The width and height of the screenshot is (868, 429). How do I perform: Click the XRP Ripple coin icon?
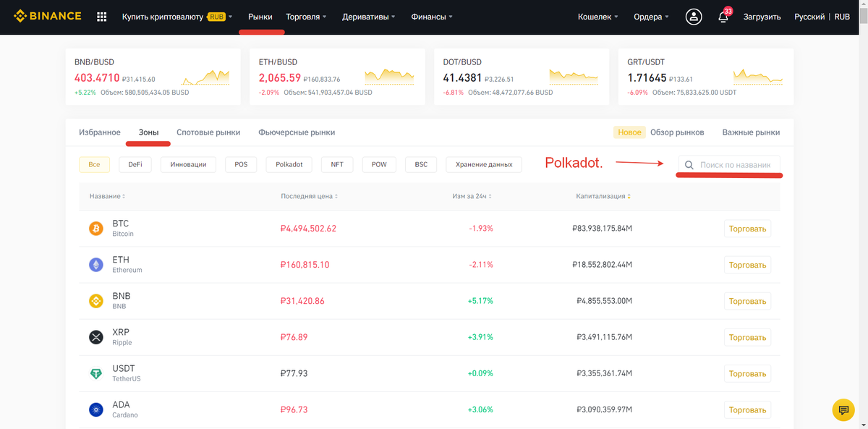96,337
